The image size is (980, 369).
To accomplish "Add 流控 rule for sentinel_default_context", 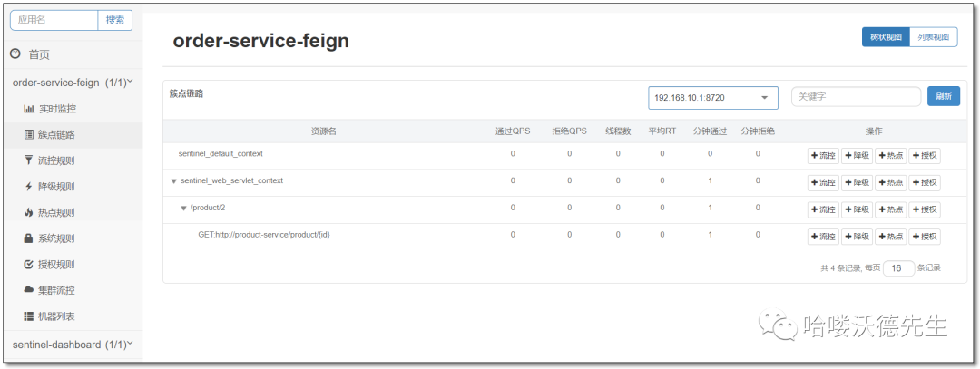I will [824, 155].
